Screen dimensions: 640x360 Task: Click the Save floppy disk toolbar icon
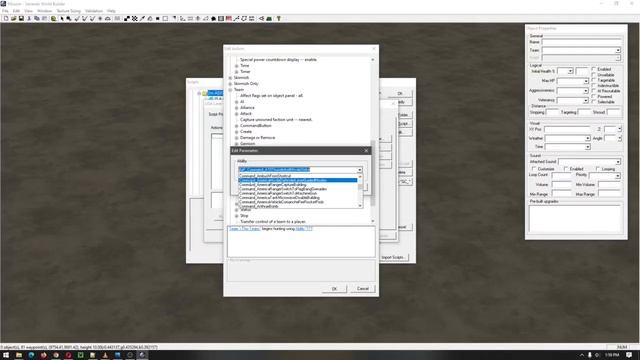(x=21, y=18)
